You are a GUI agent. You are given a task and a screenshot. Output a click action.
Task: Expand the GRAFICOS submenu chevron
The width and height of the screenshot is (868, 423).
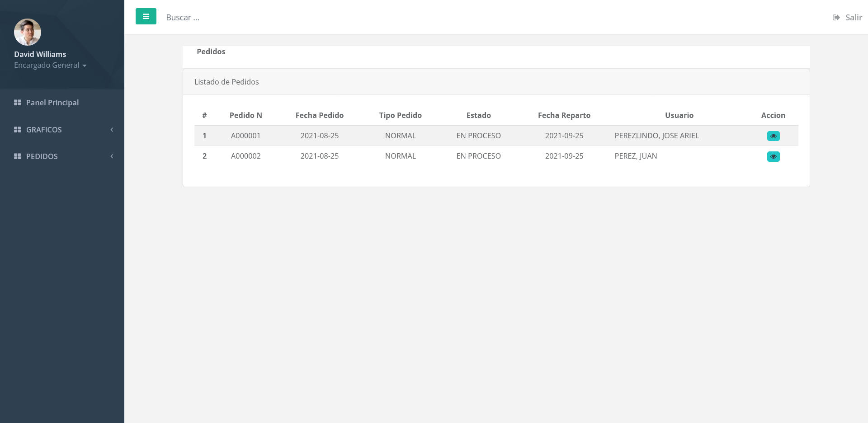tap(112, 130)
